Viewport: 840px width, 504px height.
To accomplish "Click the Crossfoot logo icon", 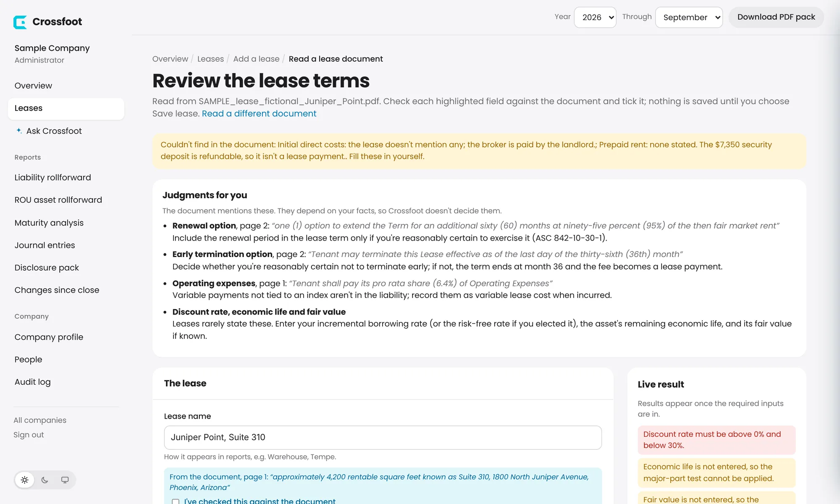I will click(20, 22).
